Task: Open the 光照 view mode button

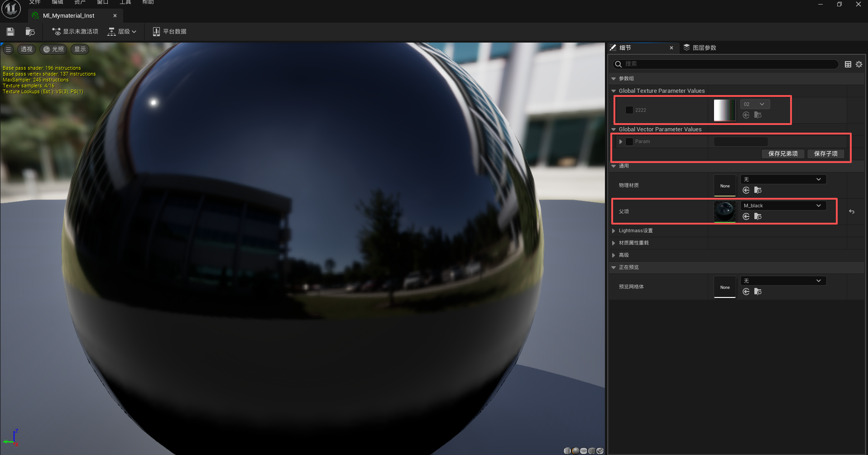Action: coord(53,49)
